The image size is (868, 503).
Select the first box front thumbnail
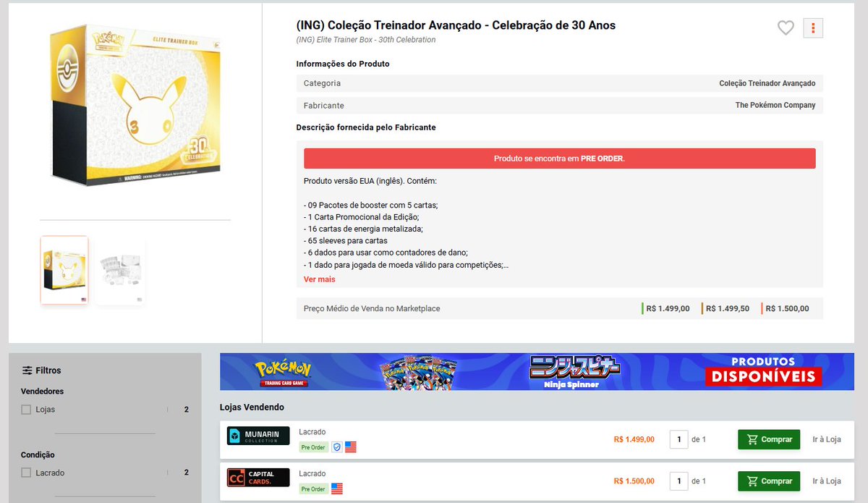(64, 270)
